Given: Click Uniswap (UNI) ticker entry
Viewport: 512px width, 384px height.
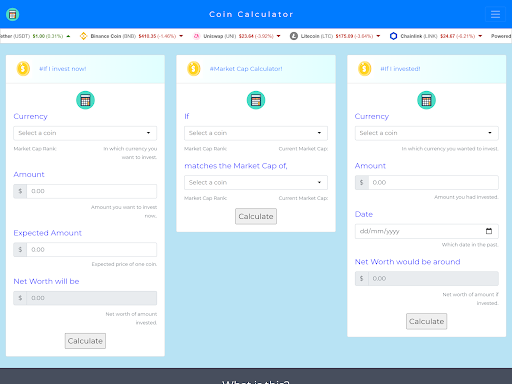Looking at the screenshot, I should [x=237, y=36].
